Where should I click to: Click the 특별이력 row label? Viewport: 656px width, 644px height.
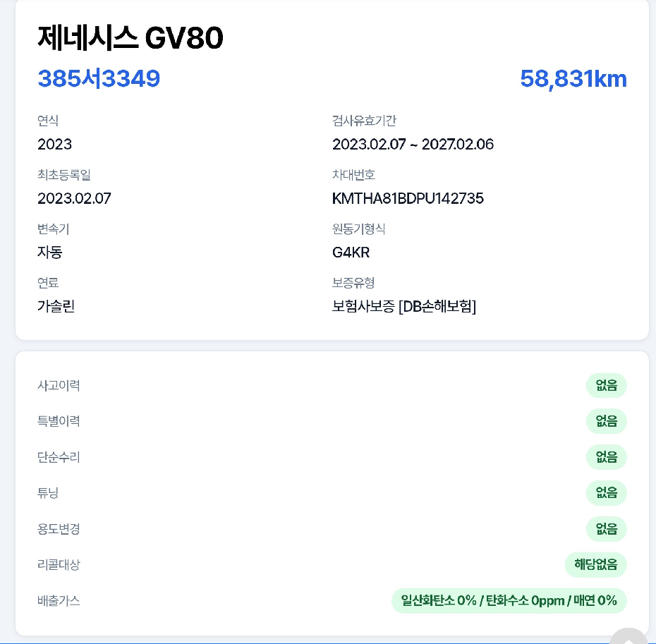click(x=59, y=421)
